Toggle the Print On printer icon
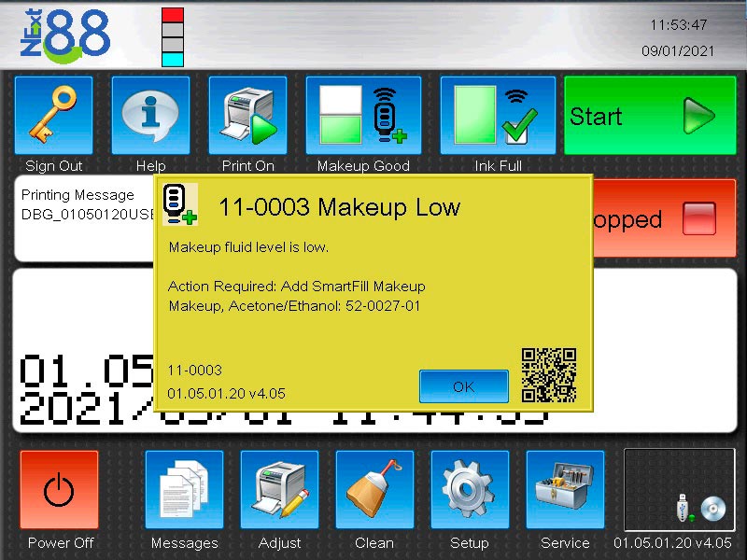 247,115
